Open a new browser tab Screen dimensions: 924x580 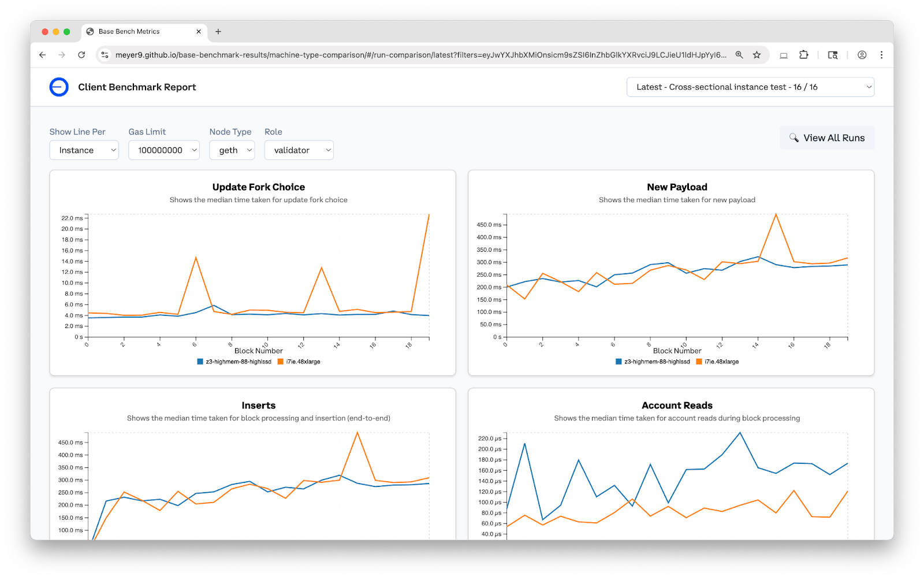pos(218,32)
